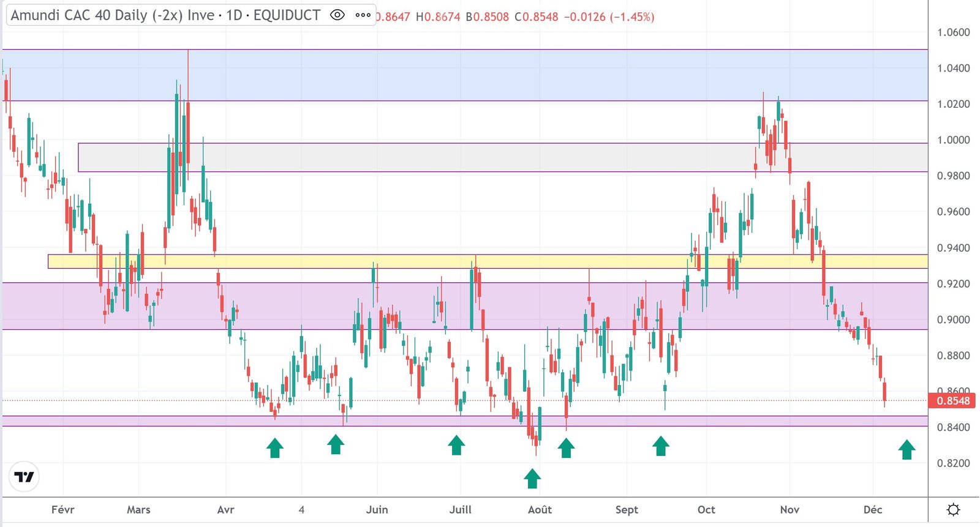
Task: Click the Juin time axis label
Action: point(377,510)
